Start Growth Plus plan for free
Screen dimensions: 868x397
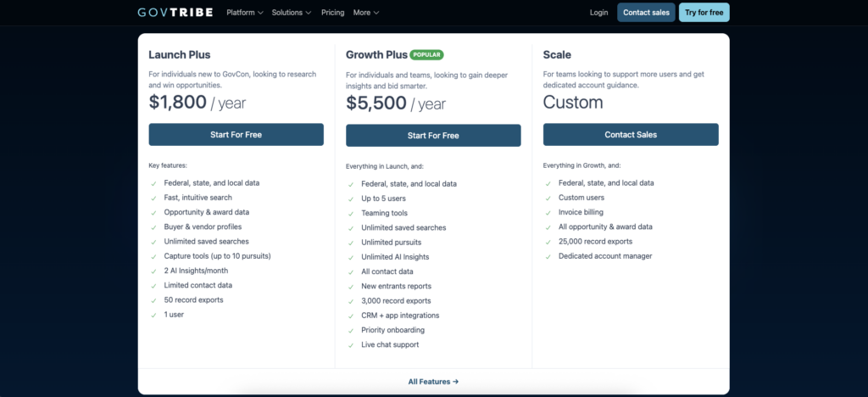pos(433,135)
